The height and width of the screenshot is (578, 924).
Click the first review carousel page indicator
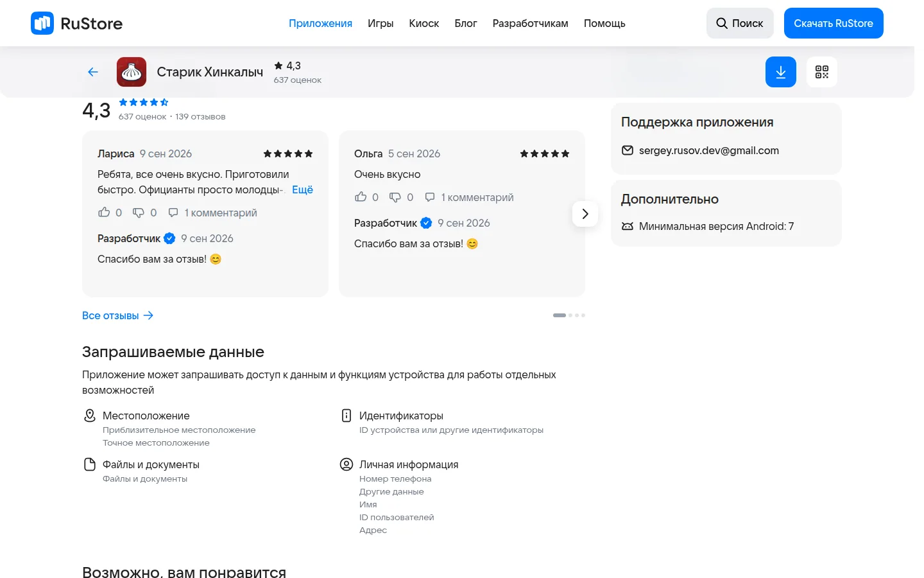point(560,315)
